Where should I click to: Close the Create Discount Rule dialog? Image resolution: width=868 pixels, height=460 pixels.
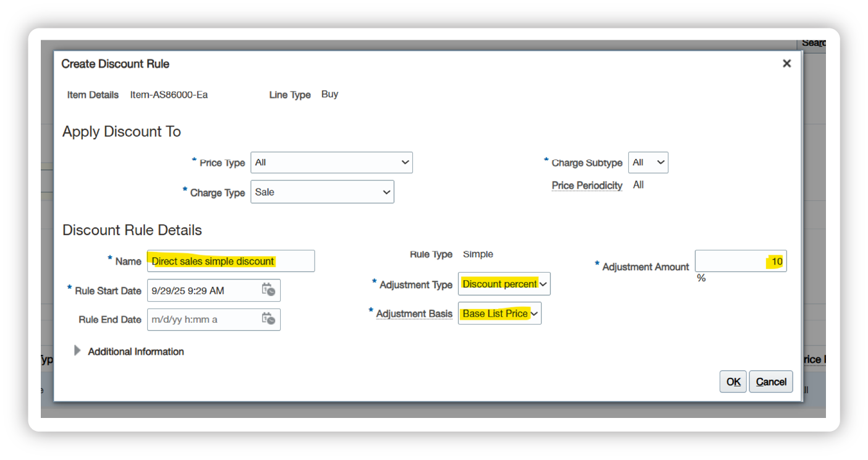786,64
